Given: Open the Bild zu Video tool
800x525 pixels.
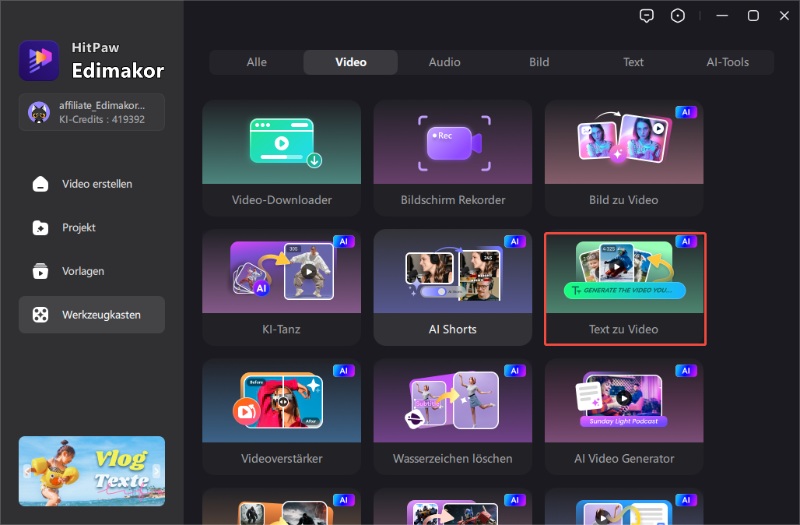Looking at the screenshot, I should point(623,157).
